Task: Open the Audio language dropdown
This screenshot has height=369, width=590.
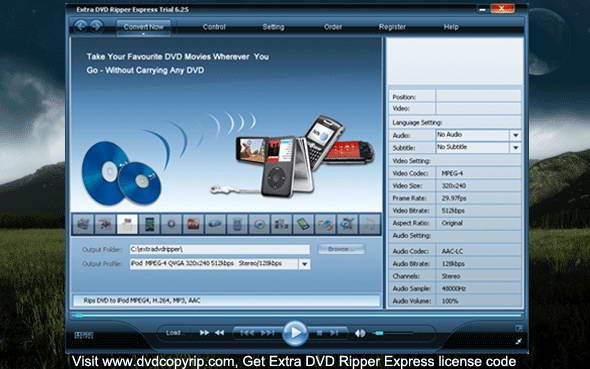Action: [515, 135]
